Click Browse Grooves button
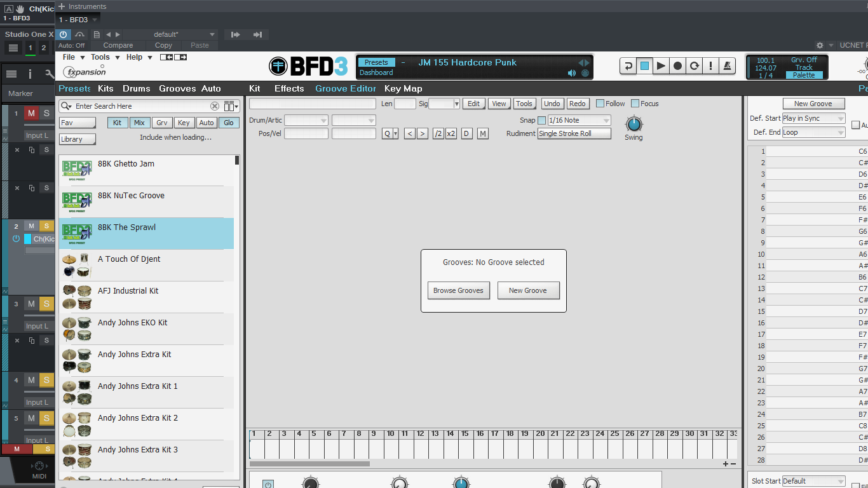This screenshot has height=488, width=868. (458, 290)
